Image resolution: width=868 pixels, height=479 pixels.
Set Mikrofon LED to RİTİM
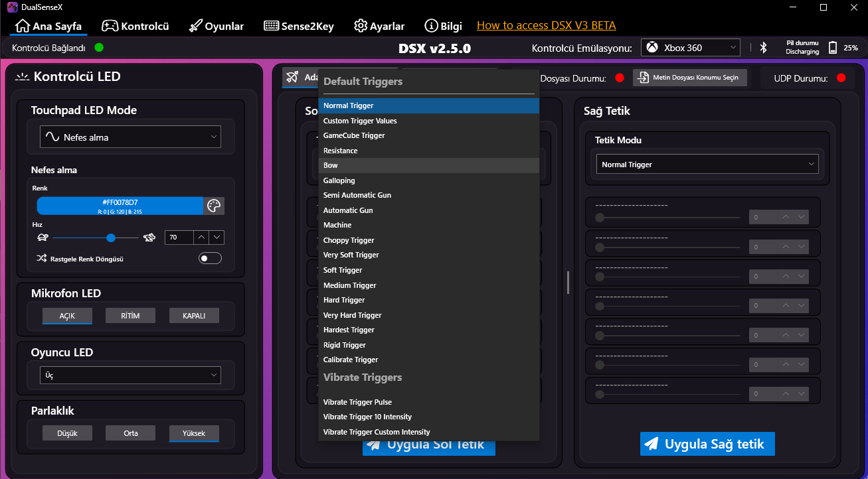[130, 316]
